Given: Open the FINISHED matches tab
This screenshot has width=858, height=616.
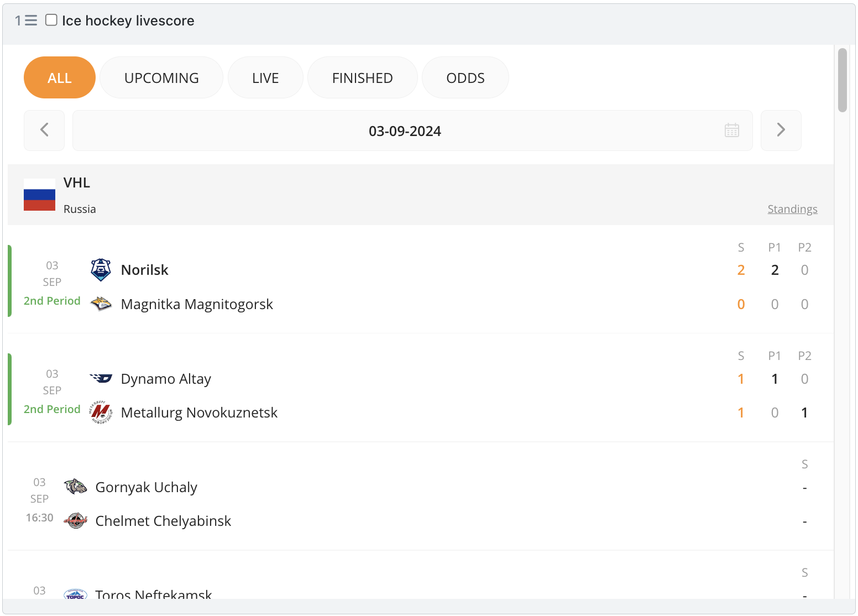Looking at the screenshot, I should pyautogui.click(x=363, y=77).
